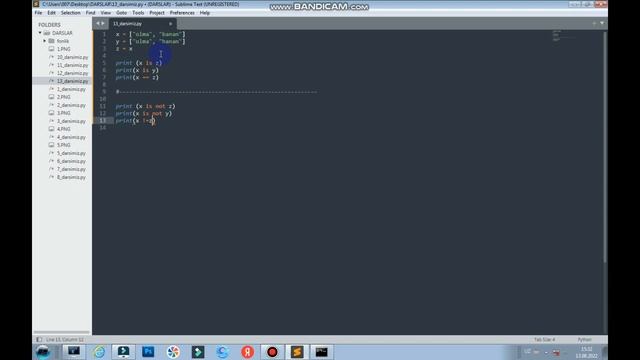Open the command prompt taskbar icon
The height and width of the screenshot is (360, 640).
coord(322,352)
